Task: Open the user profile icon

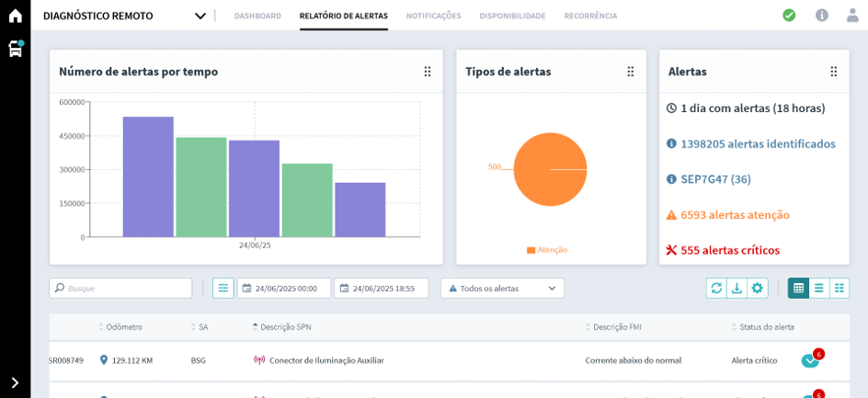Action: (852, 16)
